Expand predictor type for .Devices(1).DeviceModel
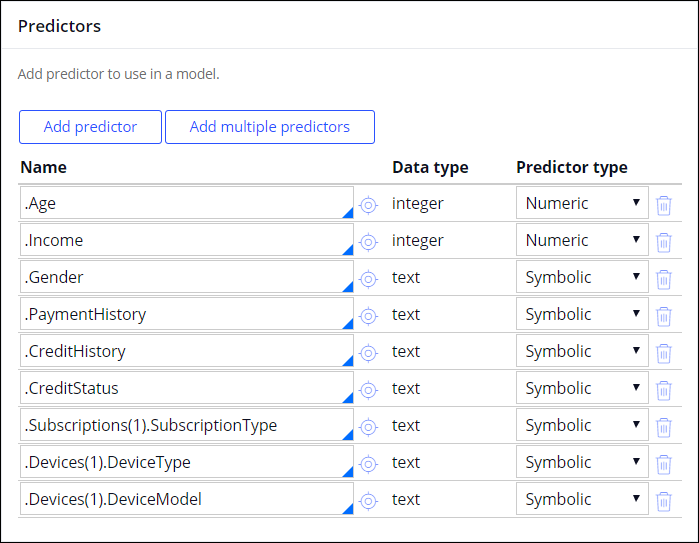Screen dimensions: 699x543 [582, 499]
